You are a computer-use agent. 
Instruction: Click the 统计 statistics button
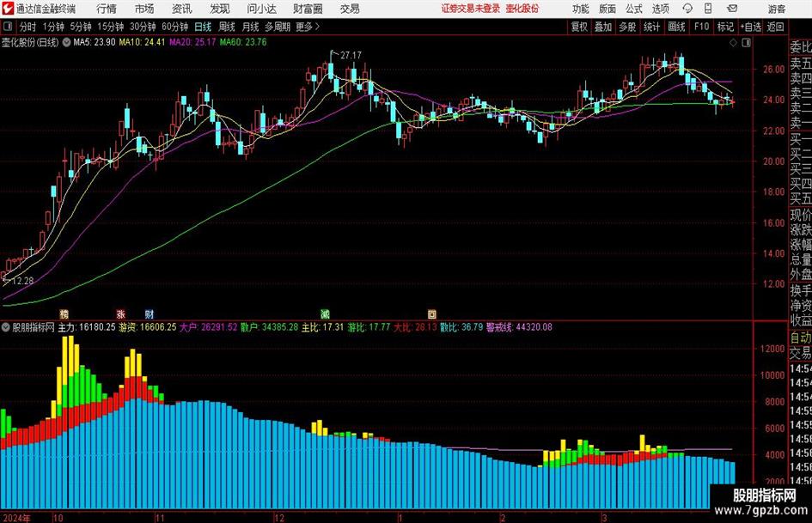point(652,27)
